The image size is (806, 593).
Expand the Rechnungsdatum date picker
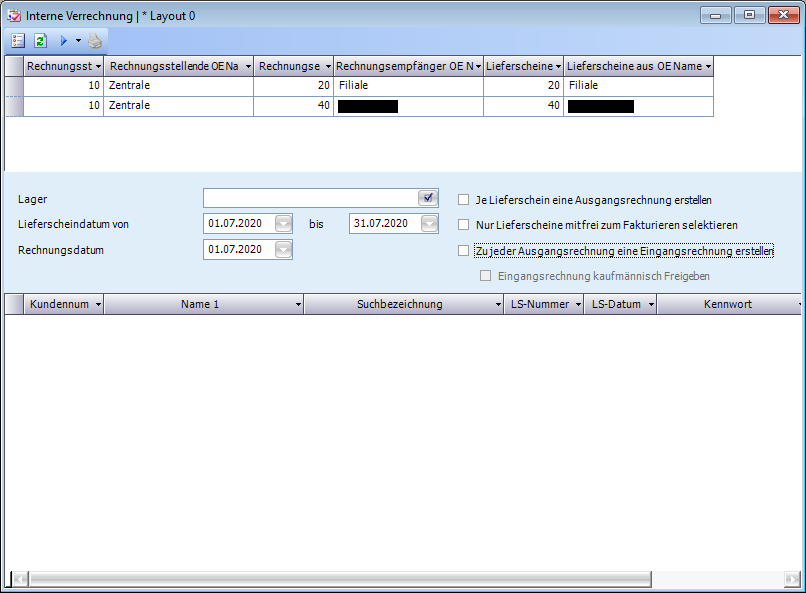click(283, 250)
